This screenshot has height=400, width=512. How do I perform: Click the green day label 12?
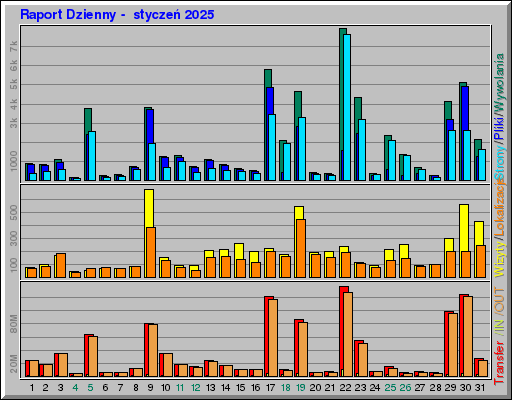click(195, 388)
